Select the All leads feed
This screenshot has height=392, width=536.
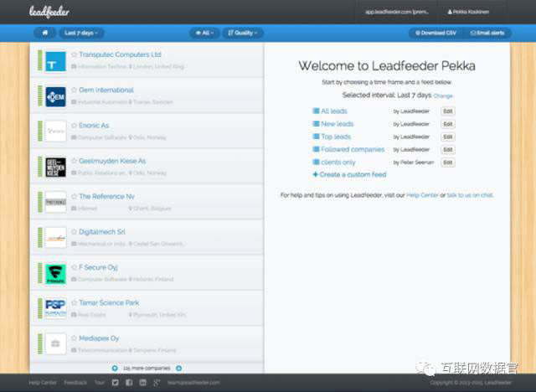pyautogui.click(x=333, y=111)
